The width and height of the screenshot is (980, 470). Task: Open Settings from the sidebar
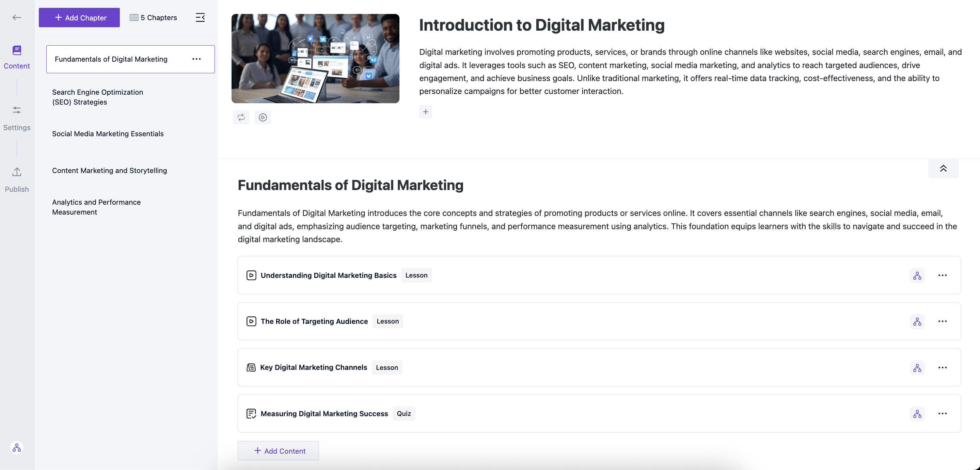point(17,117)
